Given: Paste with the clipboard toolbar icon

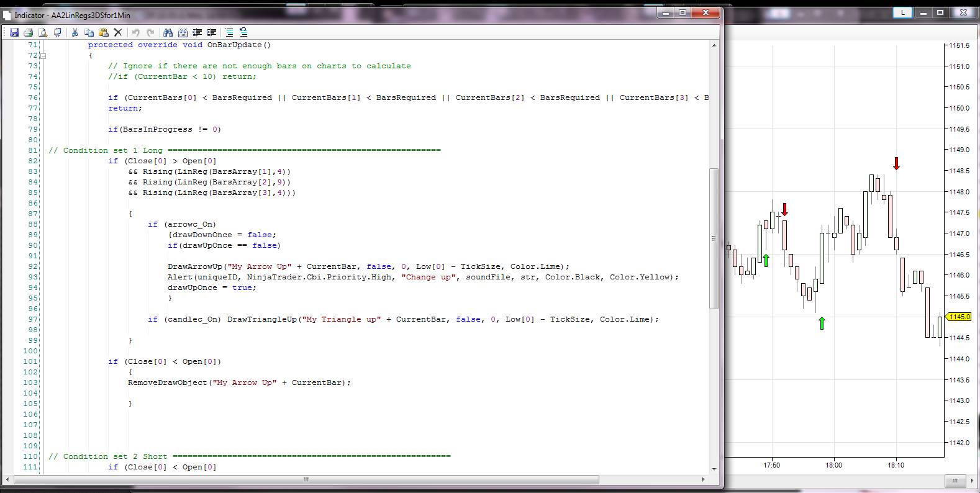Looking at the screenshot, I should 104,32.
